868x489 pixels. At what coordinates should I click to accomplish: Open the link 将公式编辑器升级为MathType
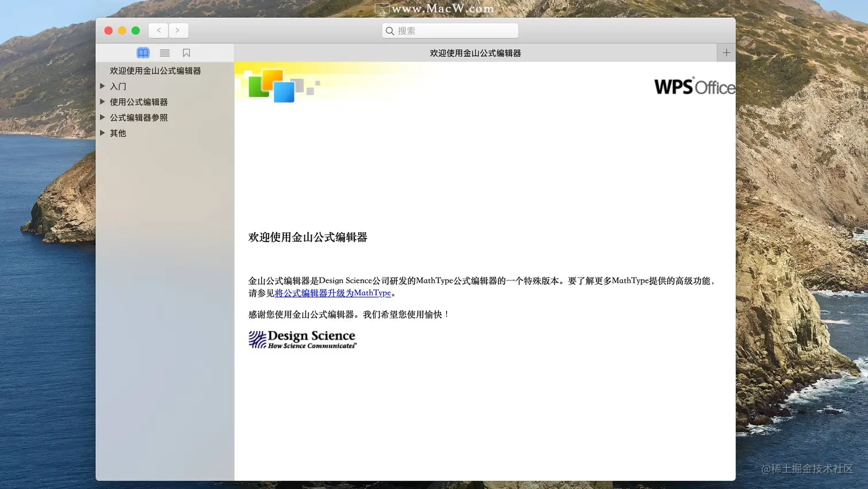click(332, 293)
